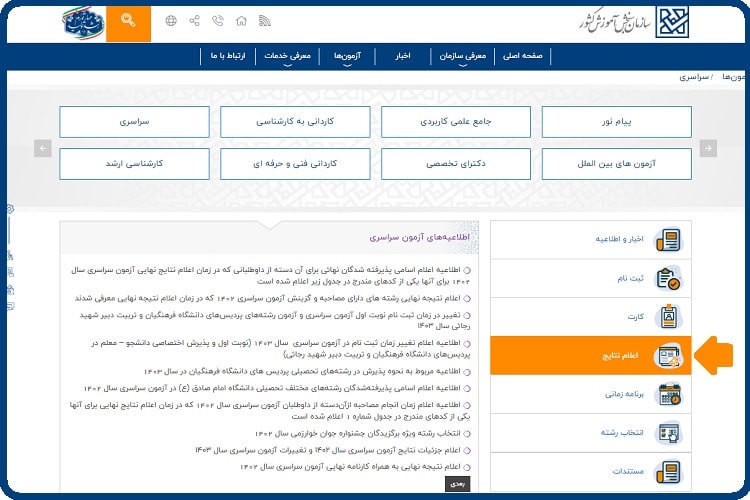Open notice اطلاعیه تغییر زمان ثبت نام ۱۴۰۳
The image size is (750, 500).
(281, 349)
